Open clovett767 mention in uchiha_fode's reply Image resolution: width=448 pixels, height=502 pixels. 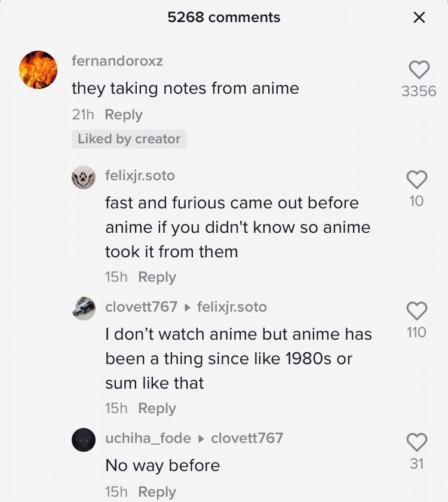click(247, 438)
